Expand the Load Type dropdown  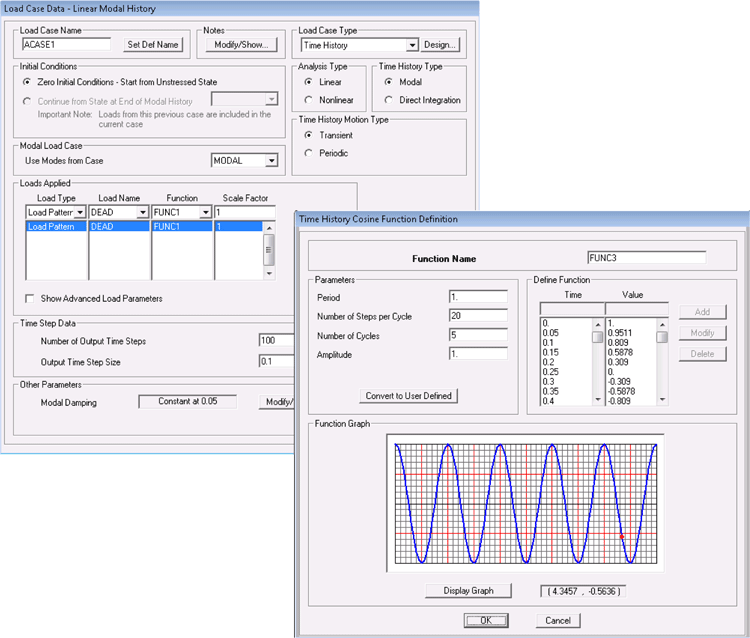(x=80, y=213)
